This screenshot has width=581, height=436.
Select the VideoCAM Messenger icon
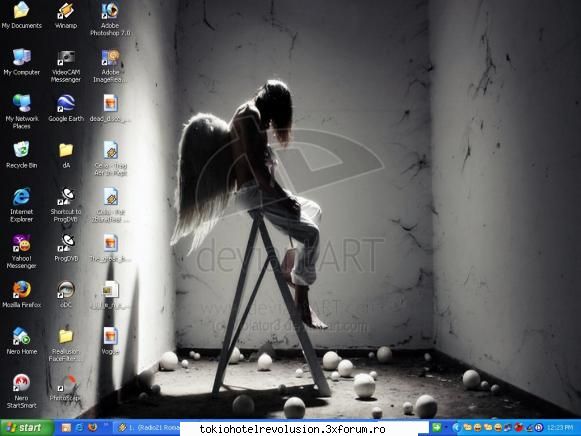point(66,66)
